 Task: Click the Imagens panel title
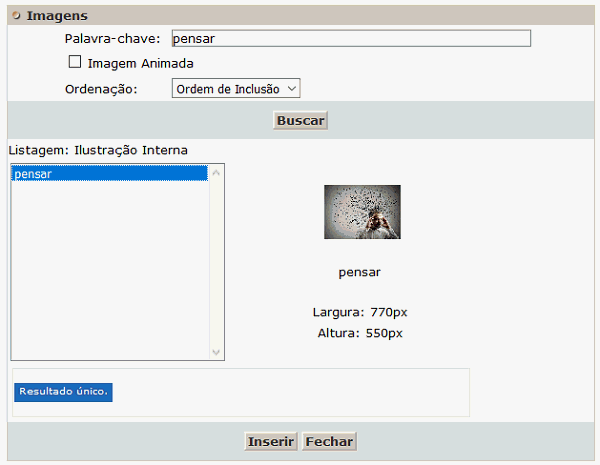pos(57,16)
